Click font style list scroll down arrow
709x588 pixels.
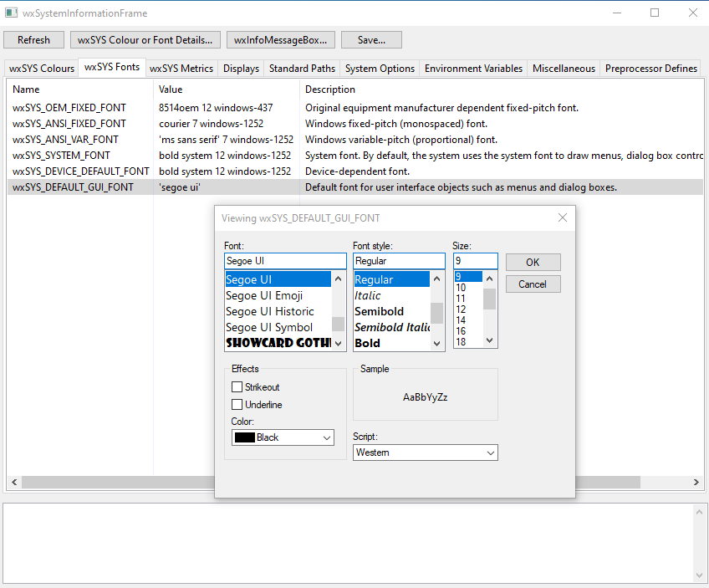(x=436, y=343)
